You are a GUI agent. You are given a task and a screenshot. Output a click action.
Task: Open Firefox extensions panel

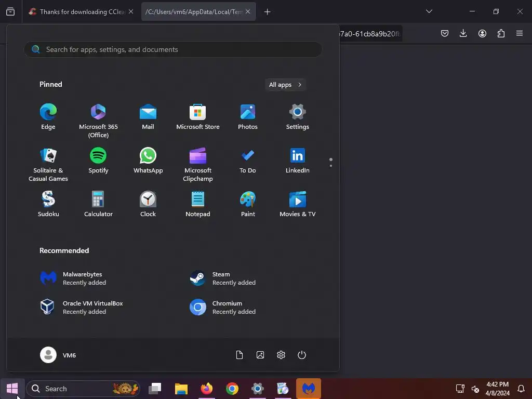point(501,33)
